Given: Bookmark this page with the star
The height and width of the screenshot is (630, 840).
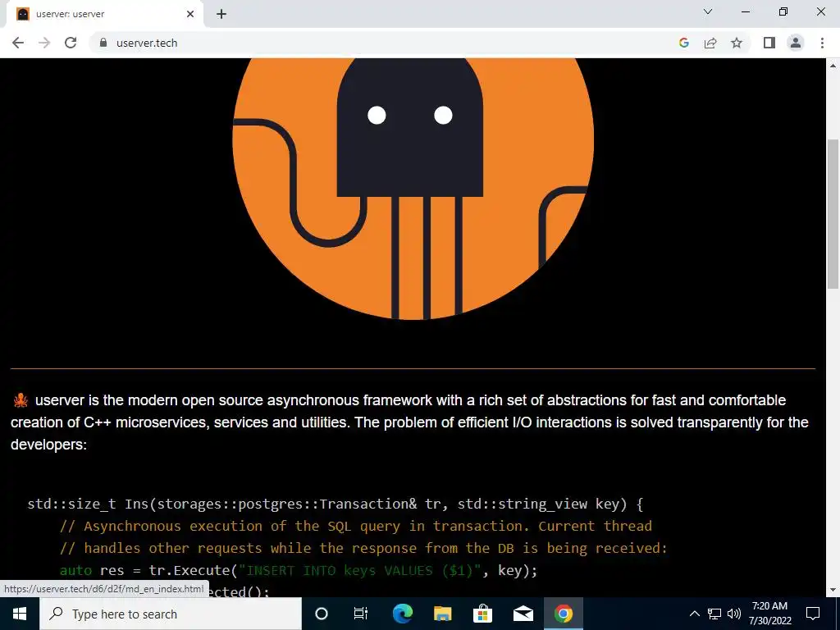Looking at the screenshot, I should tap(737, 43).
